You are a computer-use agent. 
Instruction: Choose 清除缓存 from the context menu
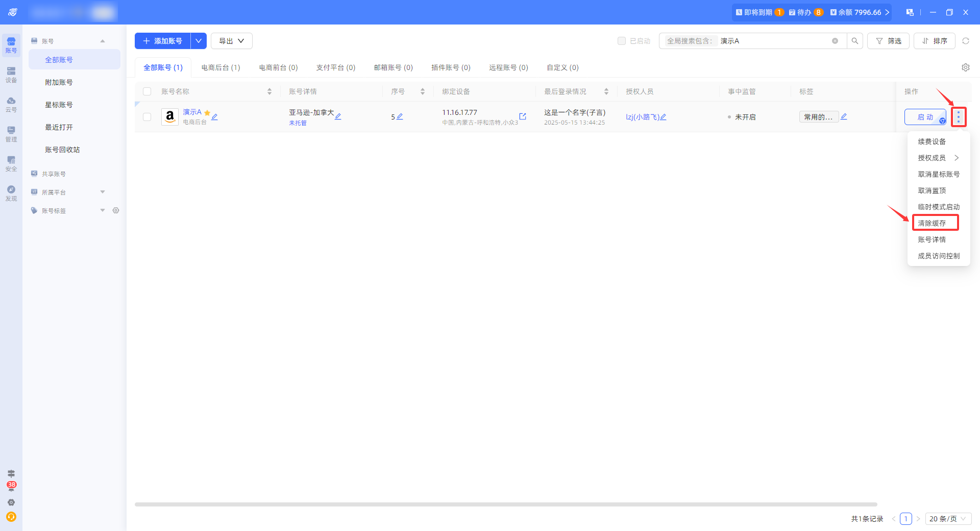point(932,223)
